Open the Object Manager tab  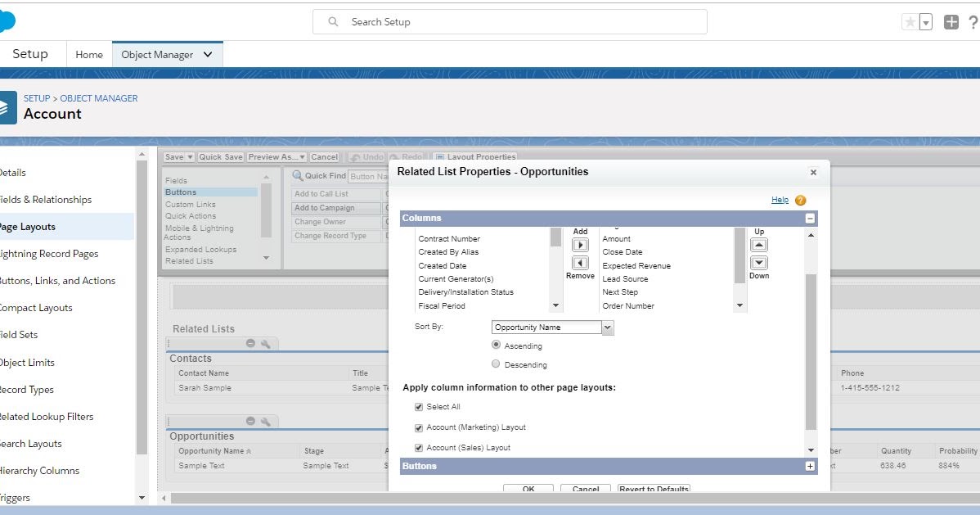click(x=160, y=54)
